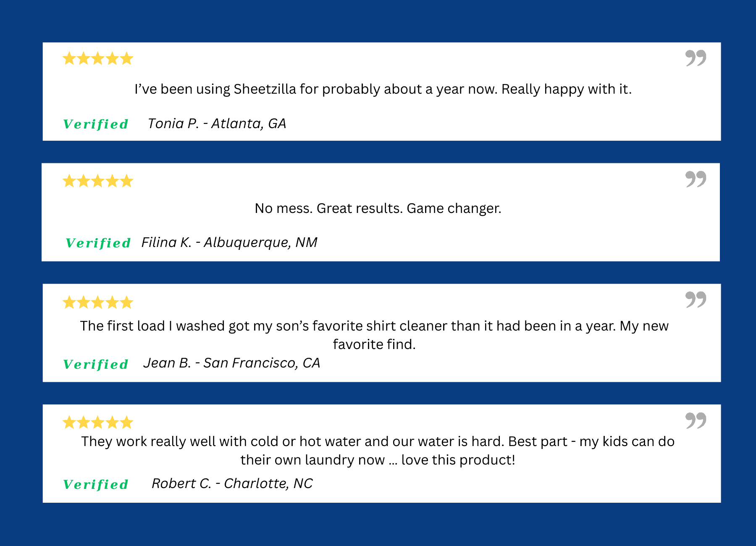Click the star rating on Tonia P.'s review
Image resolution: width=756 pixels, height=546 pixels.
(x=98, y=58)
